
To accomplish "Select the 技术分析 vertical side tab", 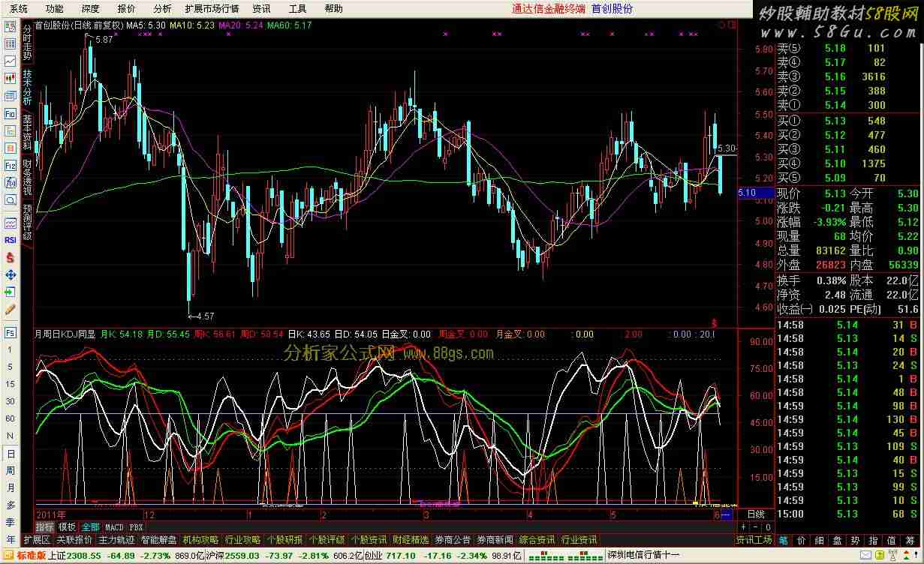I will (28, 86).
